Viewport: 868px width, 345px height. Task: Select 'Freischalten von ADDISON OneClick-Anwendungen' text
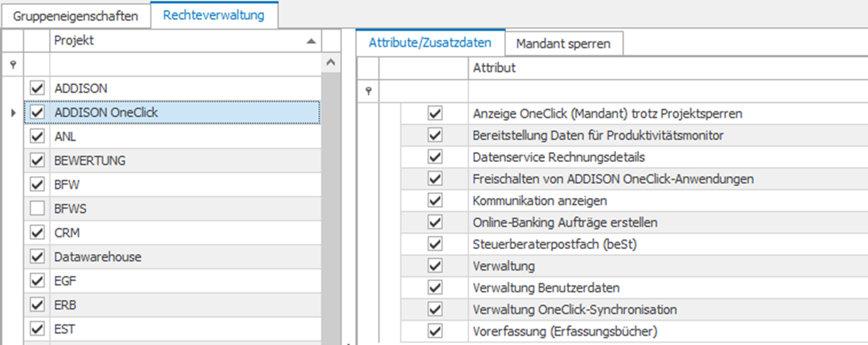click(613, 179)
